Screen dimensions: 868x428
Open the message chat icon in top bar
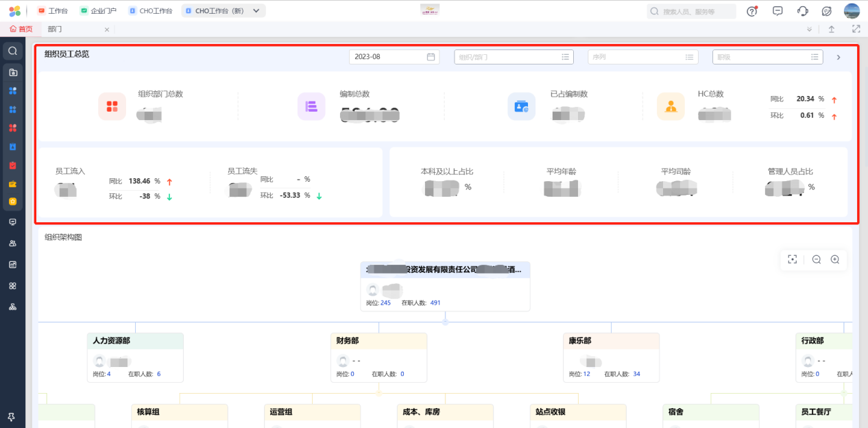tap(777, 11)
